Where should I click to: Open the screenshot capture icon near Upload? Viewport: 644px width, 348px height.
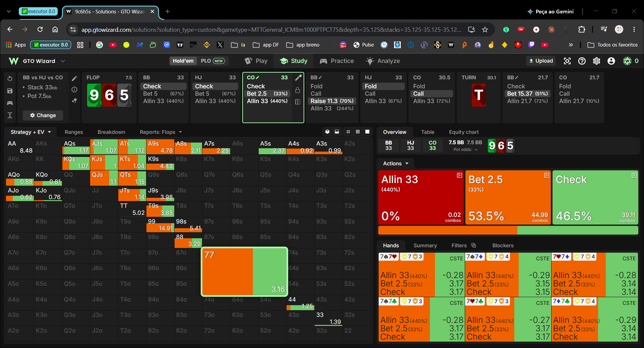pos(567,61)
